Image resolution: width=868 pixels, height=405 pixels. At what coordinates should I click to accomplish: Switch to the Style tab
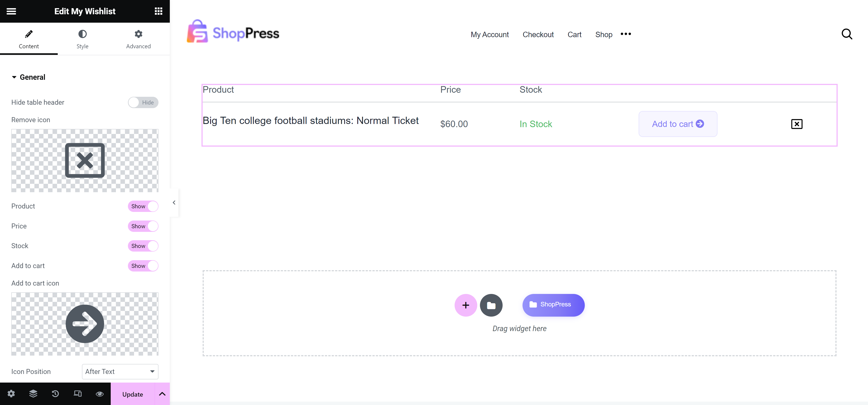pyautogui.click(x=82, y=39)
